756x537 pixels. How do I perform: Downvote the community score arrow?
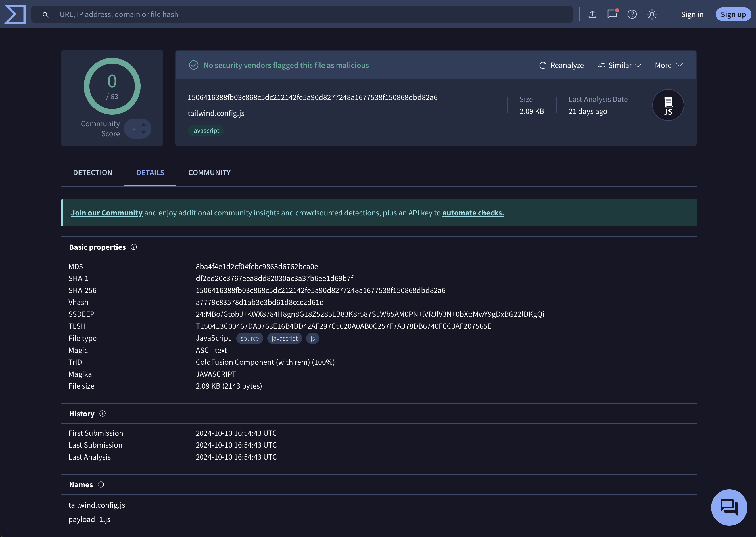click(x=143, y=132)
